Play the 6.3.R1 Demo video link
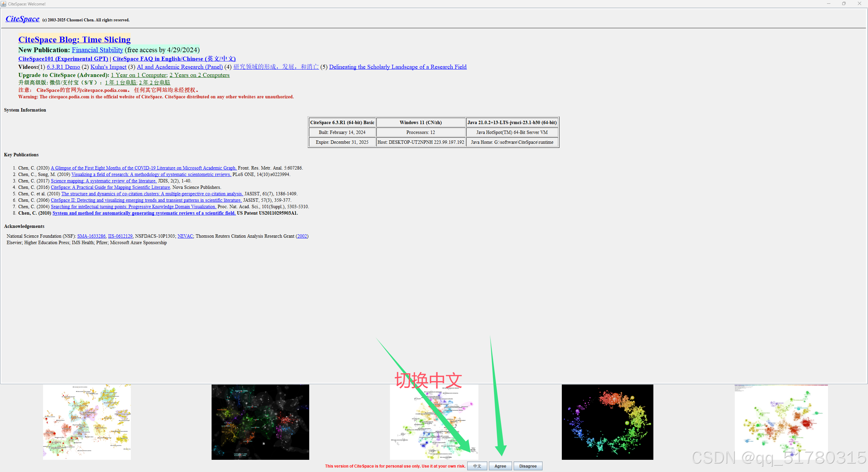The height and width of the screenshot is (472, 868). [x=63, y=67]
